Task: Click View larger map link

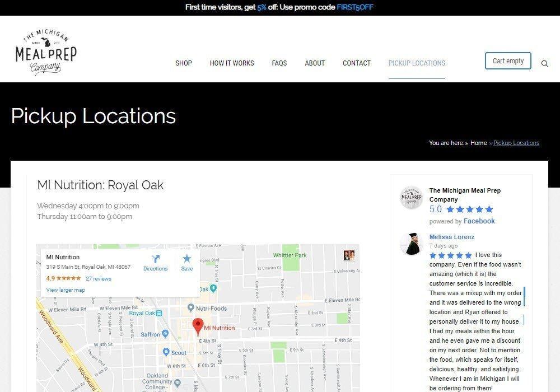Action: point(66,290)
